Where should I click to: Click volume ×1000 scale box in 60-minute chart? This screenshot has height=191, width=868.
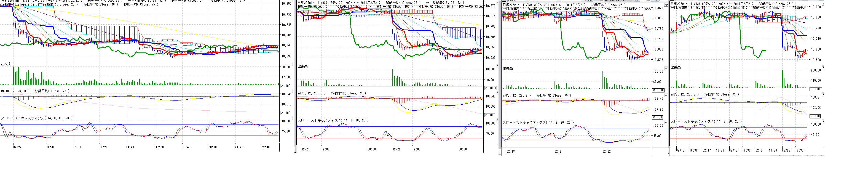coord(815,89)
